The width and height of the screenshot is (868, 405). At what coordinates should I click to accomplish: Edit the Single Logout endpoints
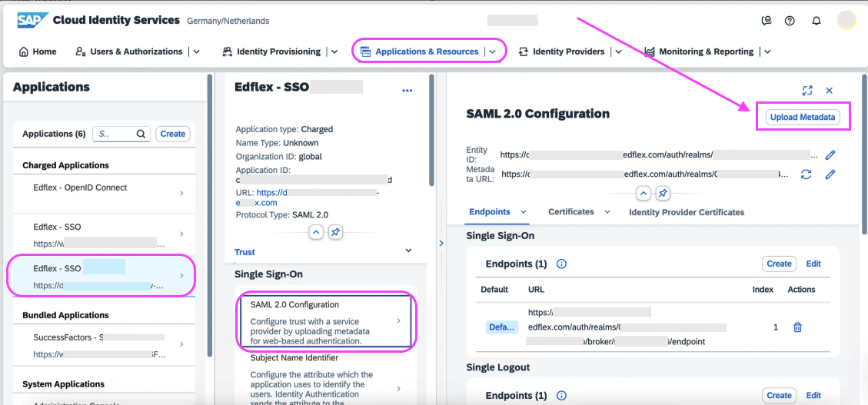pyautogui.click(x=813, y=395)
